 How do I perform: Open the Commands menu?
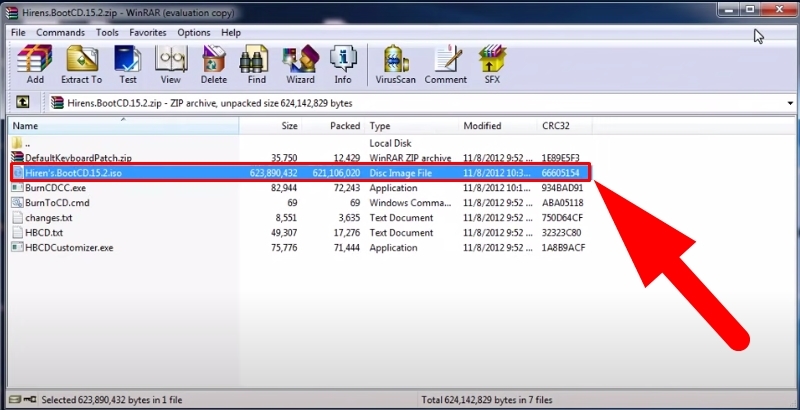(x=61, y=32)
